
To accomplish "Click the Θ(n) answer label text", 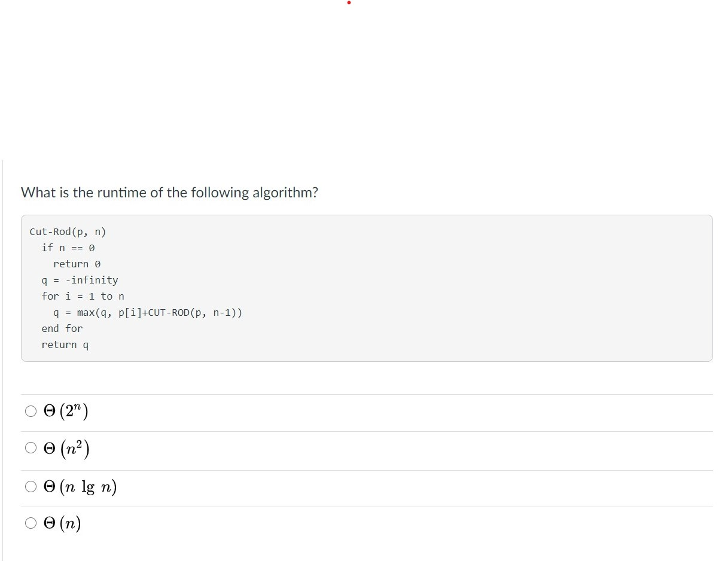I will (63, 523).
